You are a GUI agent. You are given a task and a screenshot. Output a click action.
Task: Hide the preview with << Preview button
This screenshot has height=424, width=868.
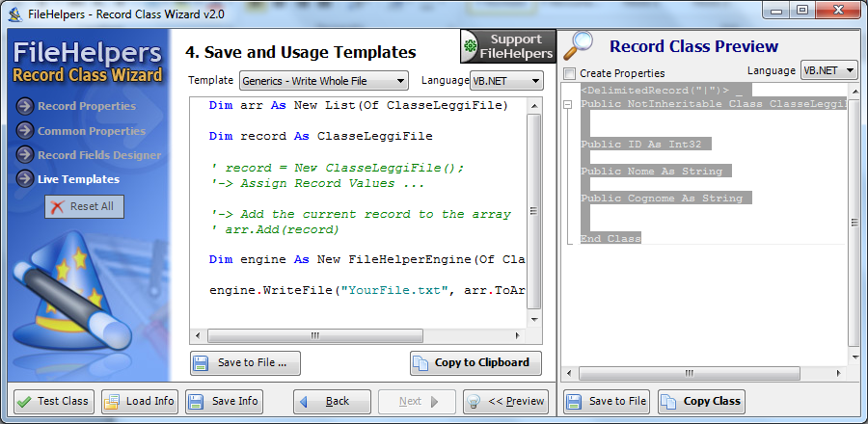point(505,401)
